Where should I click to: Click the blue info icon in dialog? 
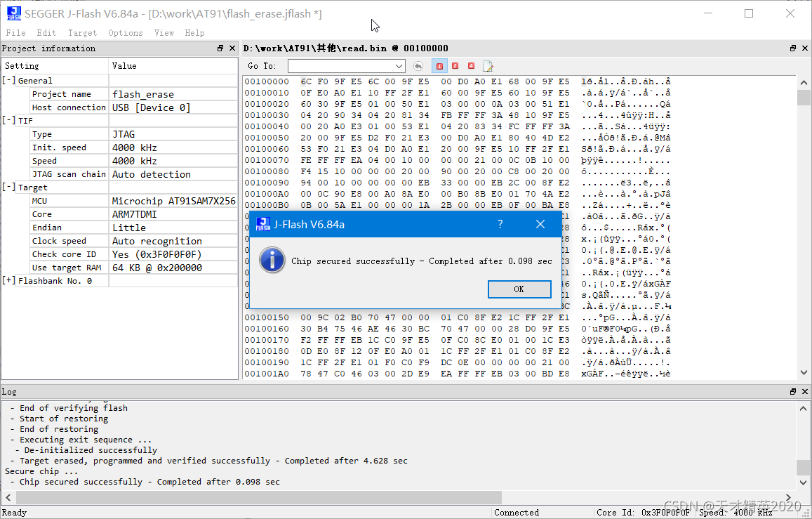272,260
